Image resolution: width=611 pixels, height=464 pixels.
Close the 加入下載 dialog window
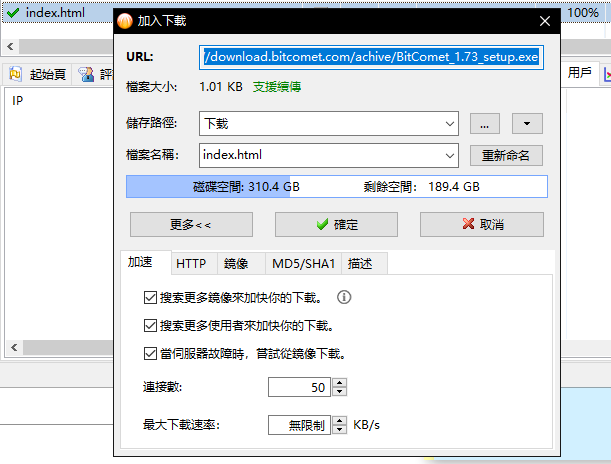click(x=544, y=20)
